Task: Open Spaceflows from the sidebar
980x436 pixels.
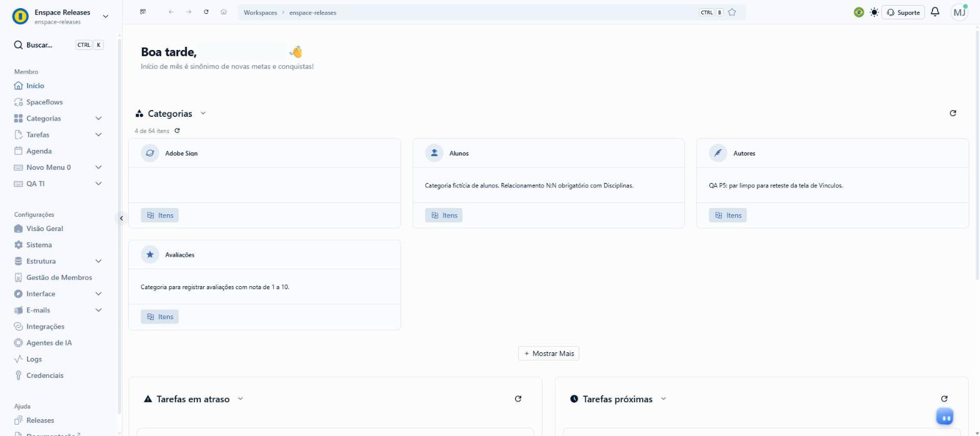Action: tap(44, 102)
